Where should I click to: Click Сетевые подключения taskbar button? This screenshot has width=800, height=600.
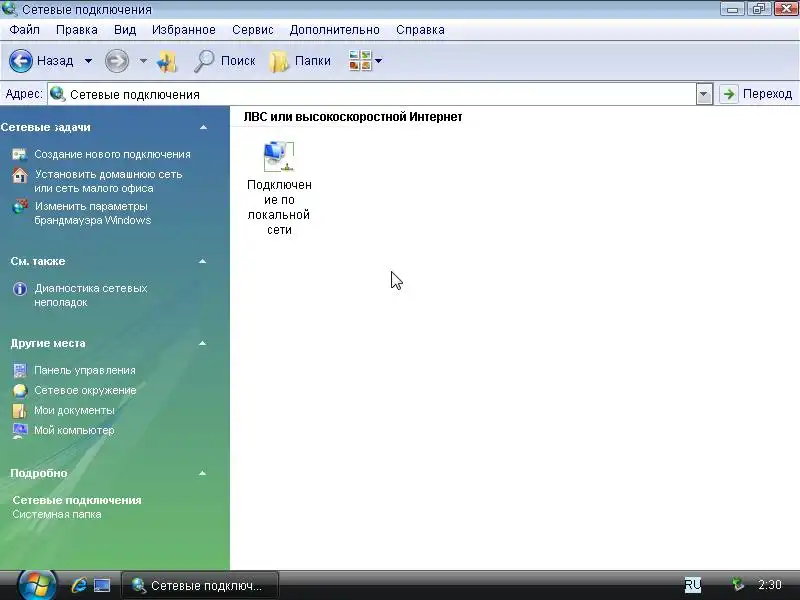coord(200,585)
